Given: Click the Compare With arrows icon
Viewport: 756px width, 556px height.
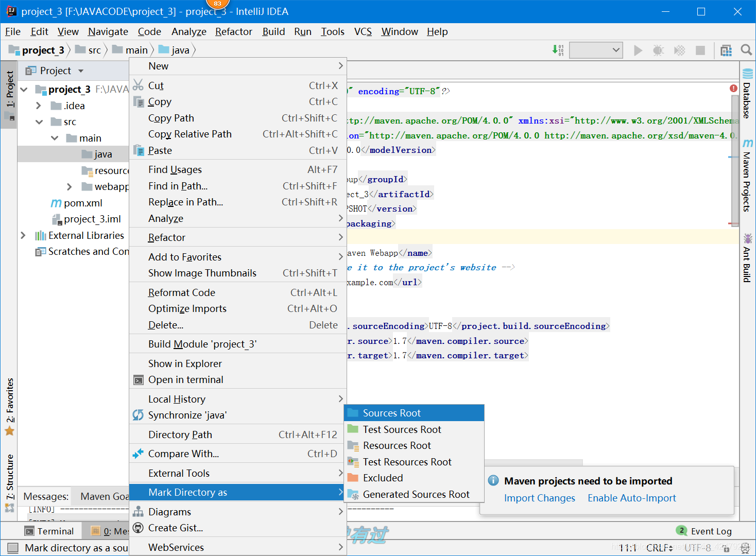Looking at the screenshot, I should tap(138, 454).
